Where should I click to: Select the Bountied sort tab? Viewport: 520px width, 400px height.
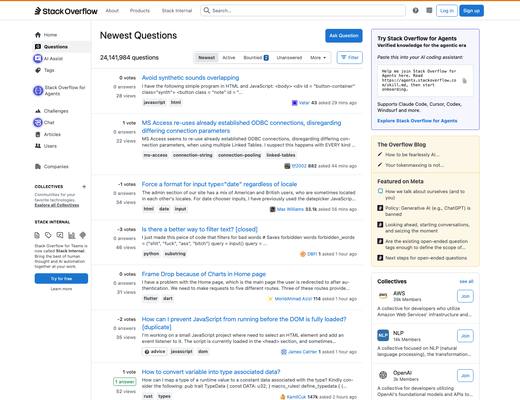256,58
